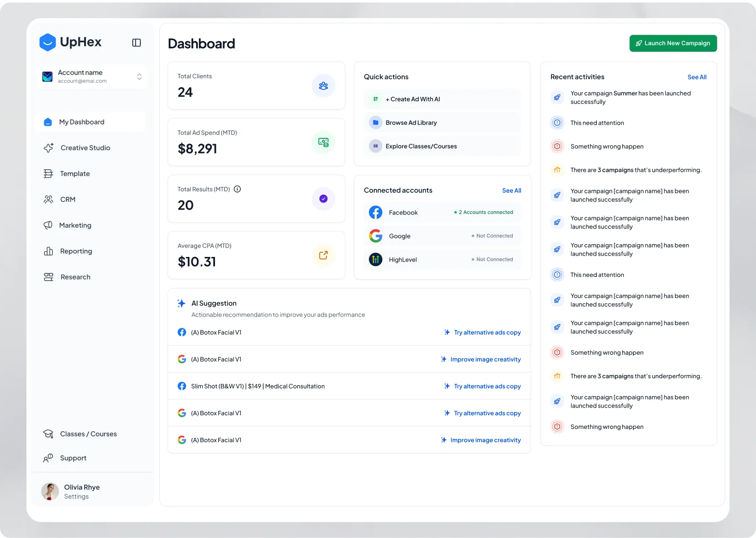Click the Dashboard page heading
The width and height of the screenshot is (756, 538).
click(201, 44)
